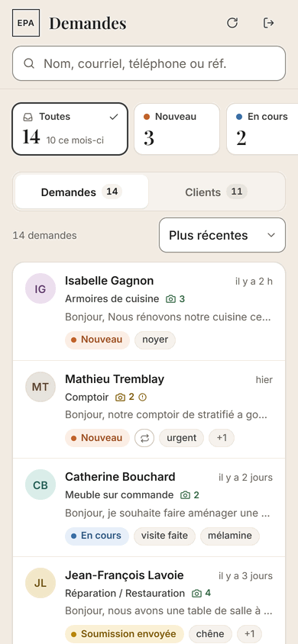Click the 14 demandes count text
298x644 pixels.
tap(44, 236)
